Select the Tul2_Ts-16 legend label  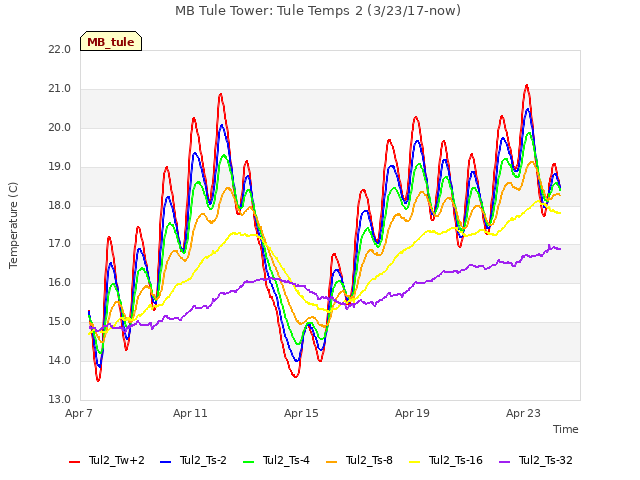click(x=456, y=460)
